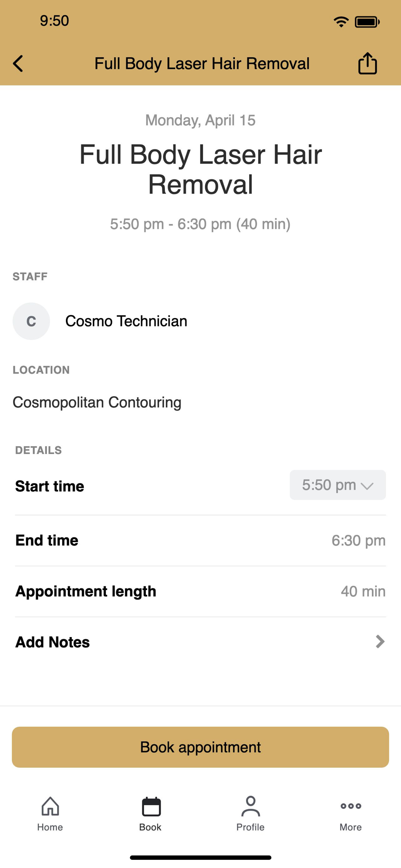Tap the End time 6:30 pm row
The width and height of the screenshot is (401, 868).
(200, 540)
